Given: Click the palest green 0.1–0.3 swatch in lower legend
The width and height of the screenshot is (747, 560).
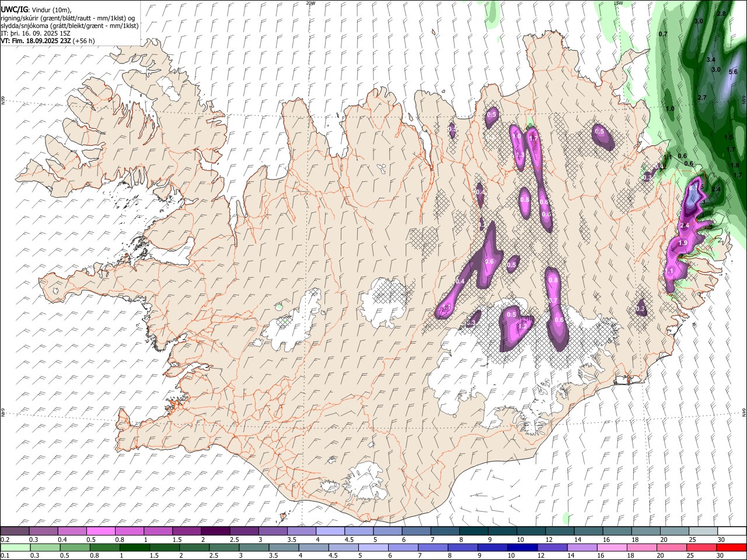Looking at the screenshot, I should coord(15,547).
